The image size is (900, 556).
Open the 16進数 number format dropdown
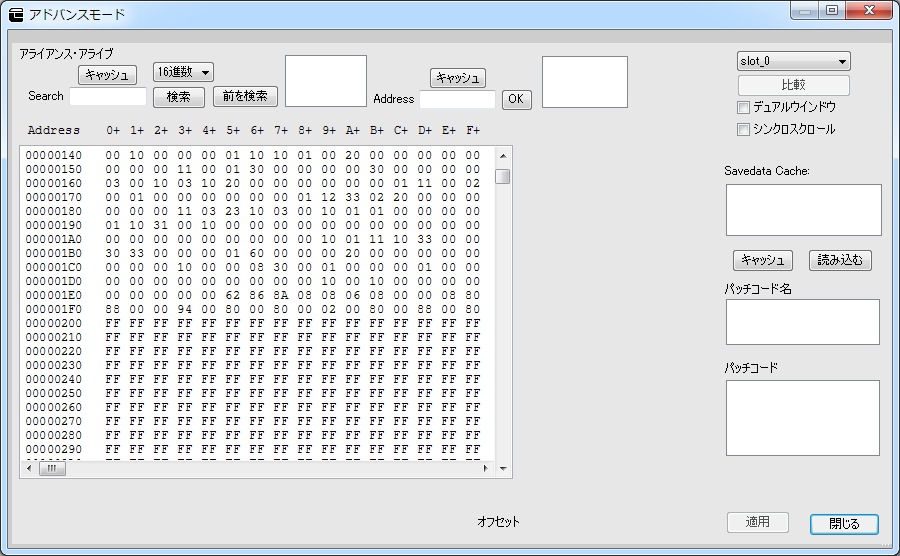[183, 72]
